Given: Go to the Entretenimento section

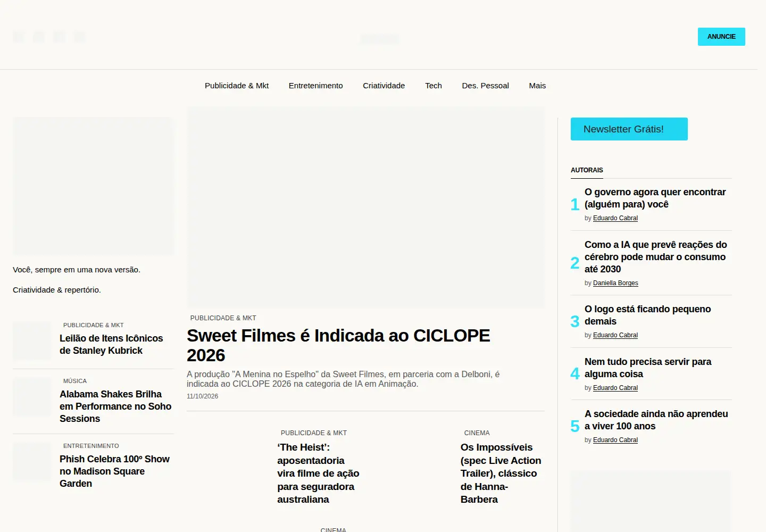Looking at the screenshot, I should coord(316,86).
